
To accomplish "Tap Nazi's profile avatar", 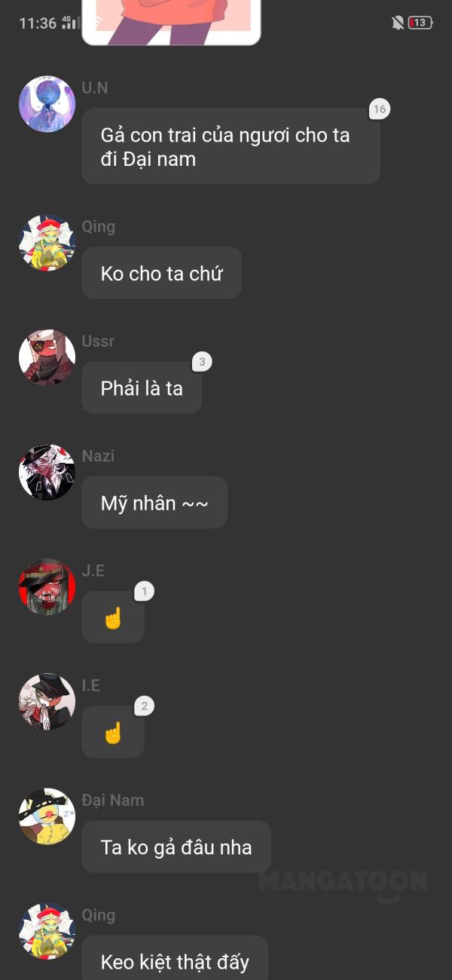I will 47,472.
